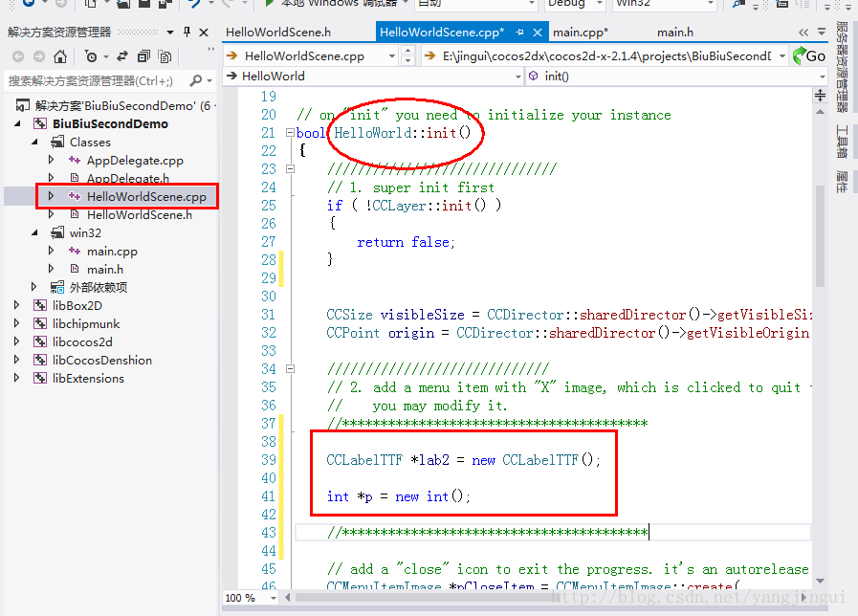Viewport: 858px width, 616px height.
Task: Click the up arrow stepper beside file dropdown
Action: 407,51
